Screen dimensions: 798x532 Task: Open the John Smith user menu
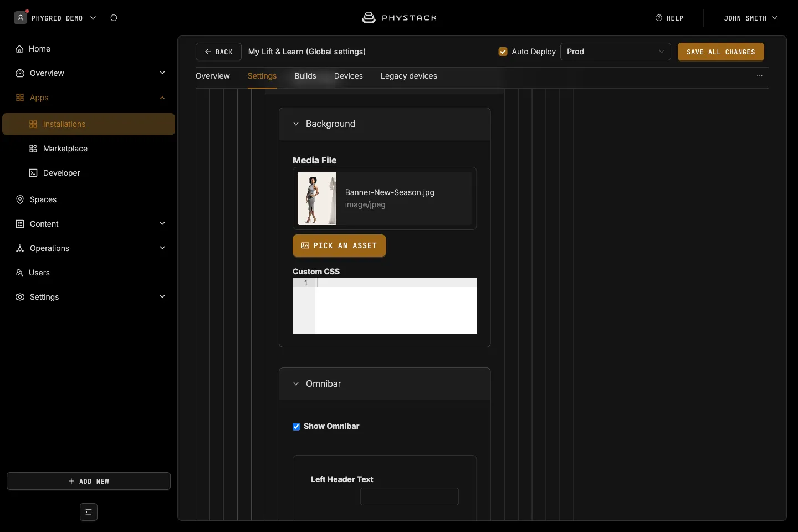tap(751, 18)
